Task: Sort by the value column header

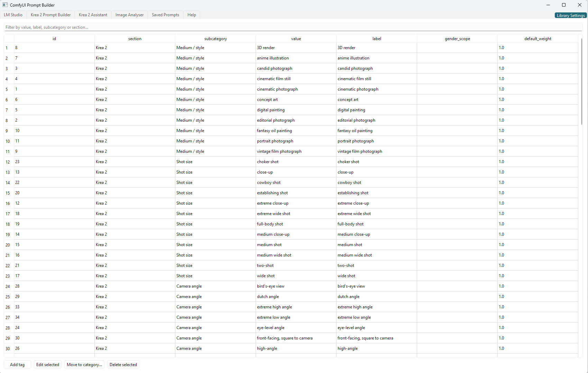Action: pyautogui.click(x=296, y=39)
